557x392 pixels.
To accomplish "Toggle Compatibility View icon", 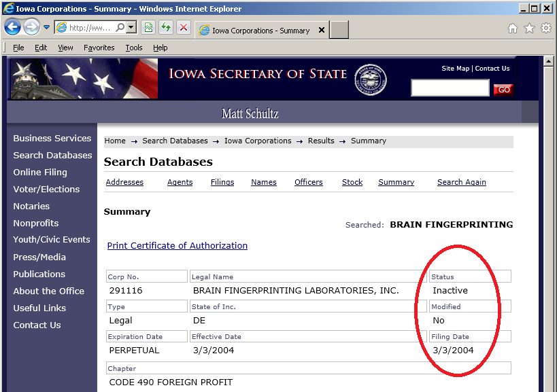I will coord(148,27).
